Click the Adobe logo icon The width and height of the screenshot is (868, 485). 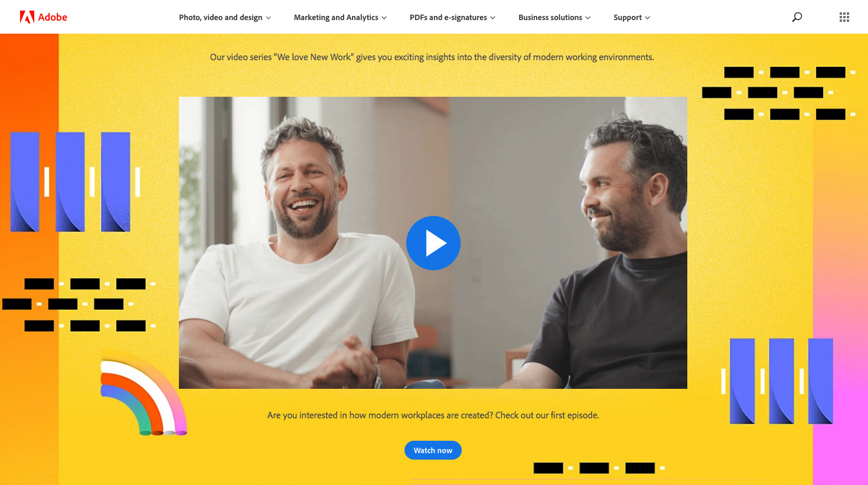(x=27, y=17)
